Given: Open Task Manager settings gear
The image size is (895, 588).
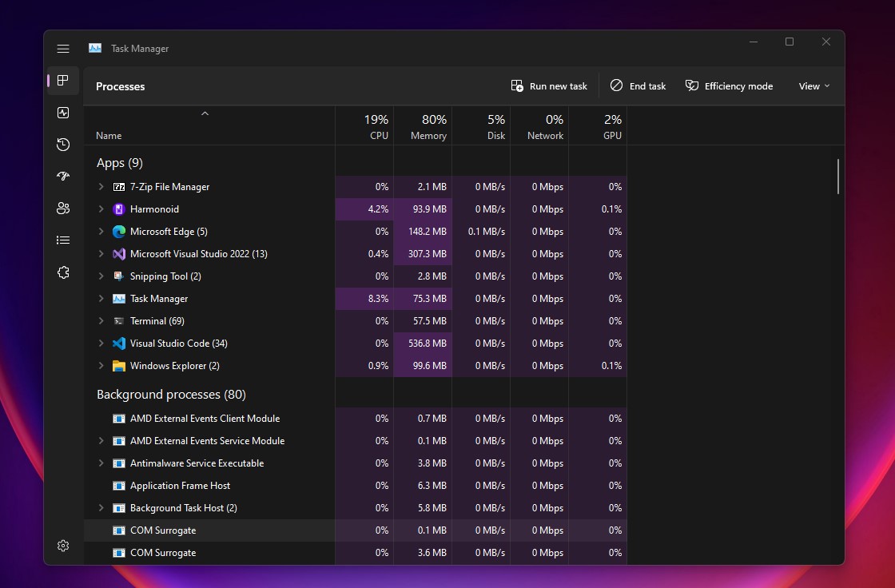Looking at the screenshot, I should pos(63,546).
